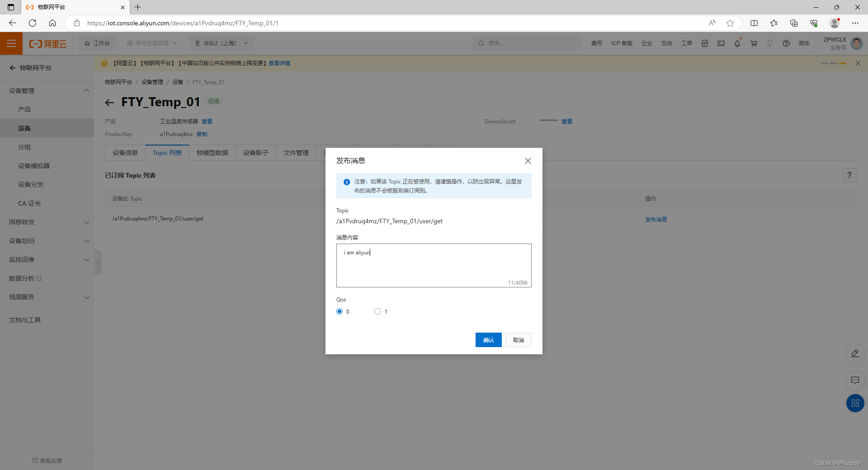Image resolution: width=868 pixels, height=470 pixels.
Task: Click the pencil edit floating icon
Action: [x=855, y=354]
